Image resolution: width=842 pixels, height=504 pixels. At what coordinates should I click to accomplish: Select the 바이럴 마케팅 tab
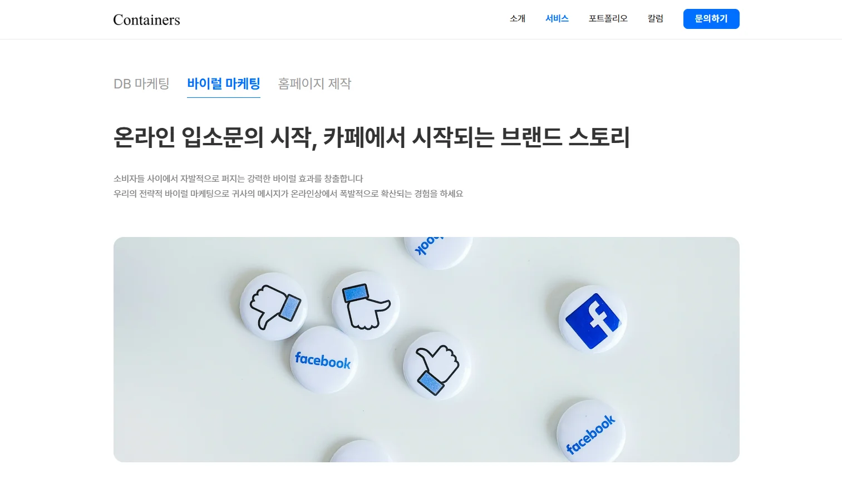click(x=224, y=84)
